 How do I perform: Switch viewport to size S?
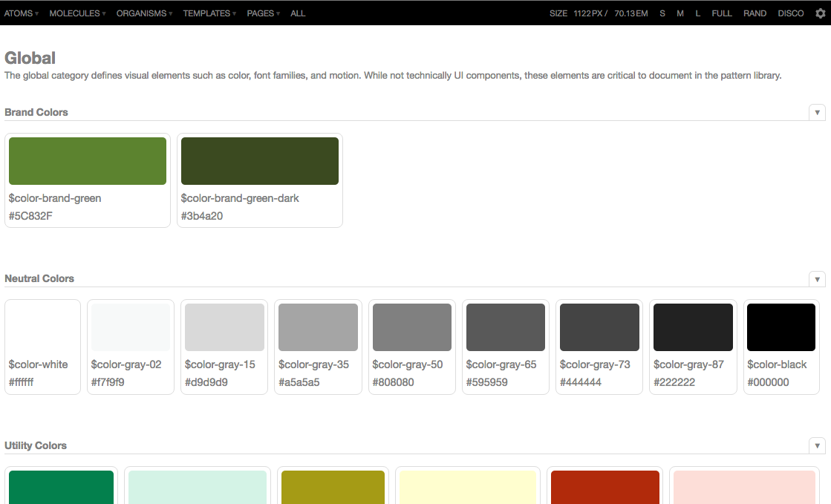point(662,13)
